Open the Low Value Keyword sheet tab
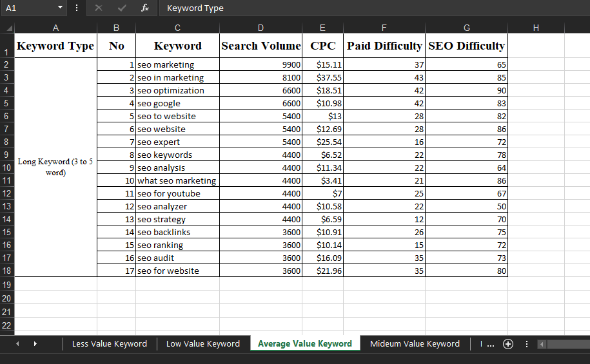 coord(202,344)
